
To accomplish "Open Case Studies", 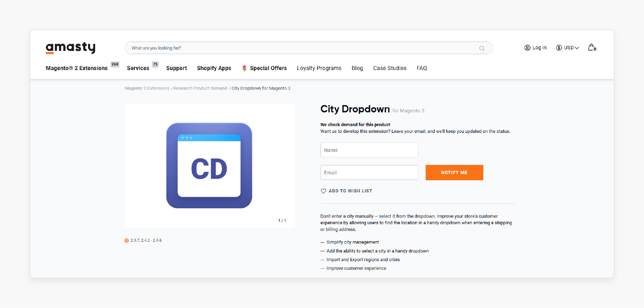I will pos(390,68).
